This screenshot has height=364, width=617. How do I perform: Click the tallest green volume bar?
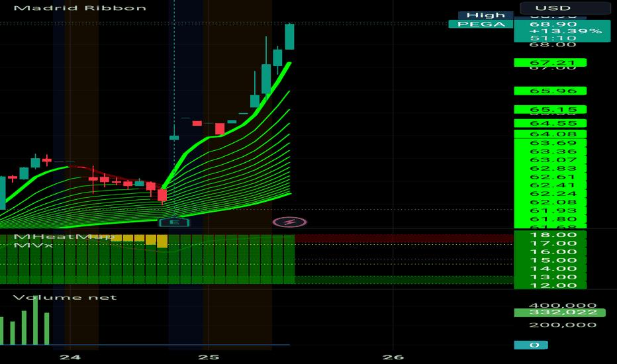click(35, 320)
